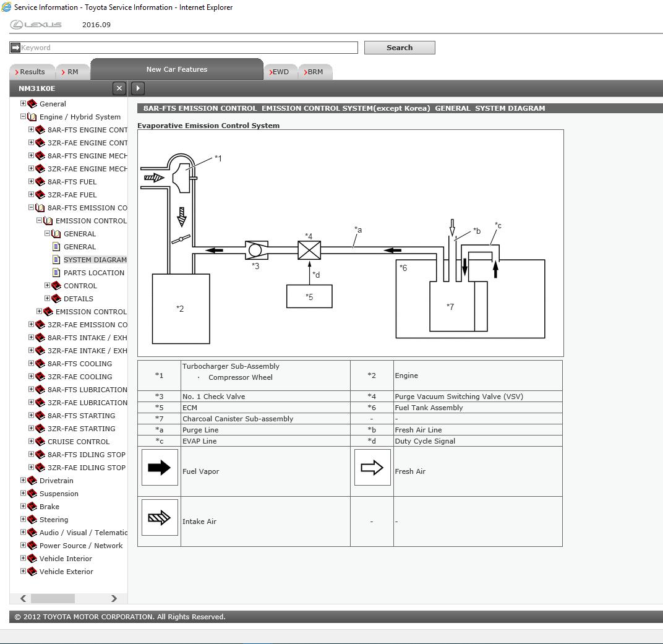Screen dimensions: 663x644
Task: Click the General red book icon
Action: tap(32, 103)
